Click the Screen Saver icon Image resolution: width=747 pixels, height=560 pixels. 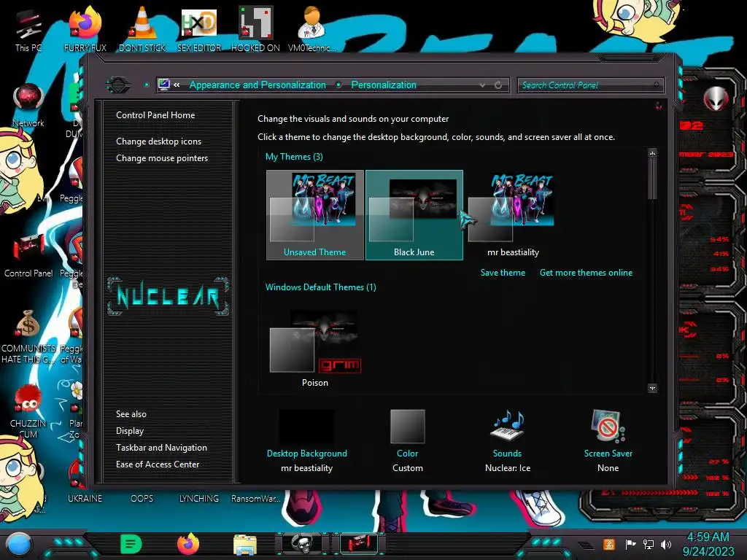point(608,425)
